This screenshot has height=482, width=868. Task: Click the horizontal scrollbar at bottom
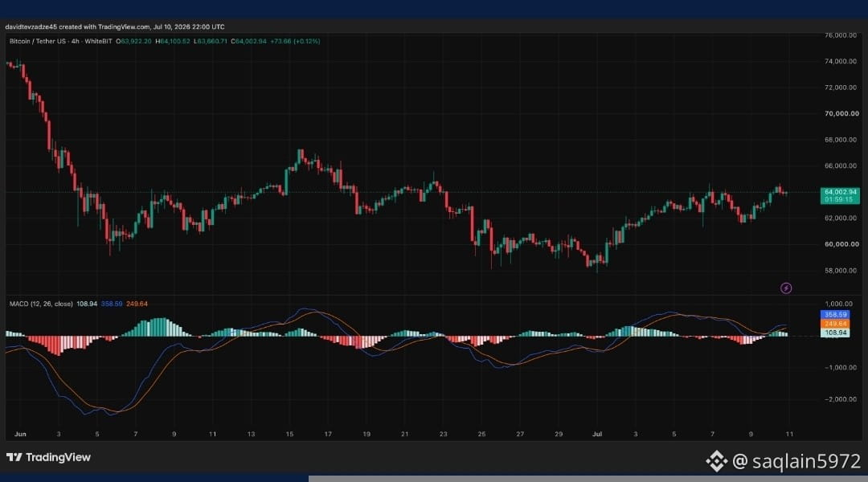tap(588, 479)
